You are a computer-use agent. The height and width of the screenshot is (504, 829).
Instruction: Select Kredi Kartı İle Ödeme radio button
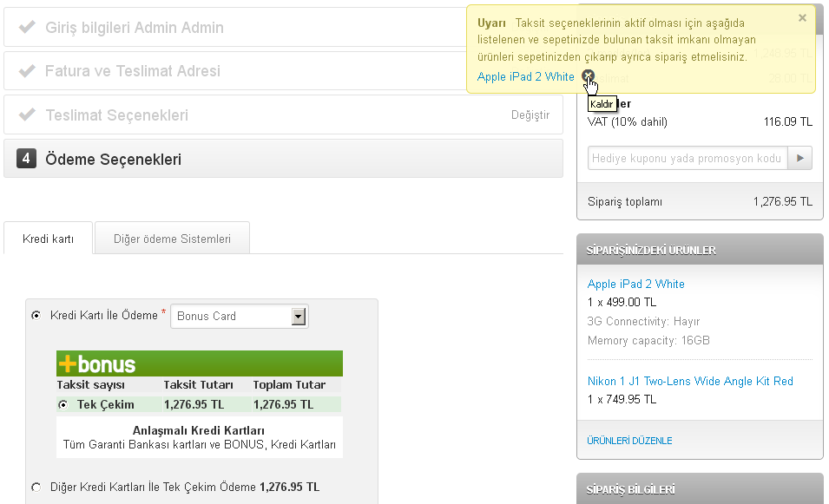point(36,316)
